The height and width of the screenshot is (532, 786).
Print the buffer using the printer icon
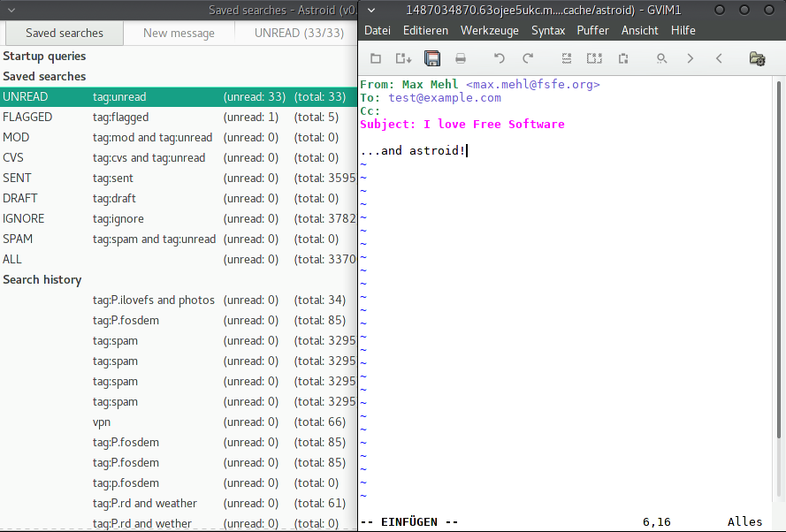pyautogui.click(x=461, y=58)
